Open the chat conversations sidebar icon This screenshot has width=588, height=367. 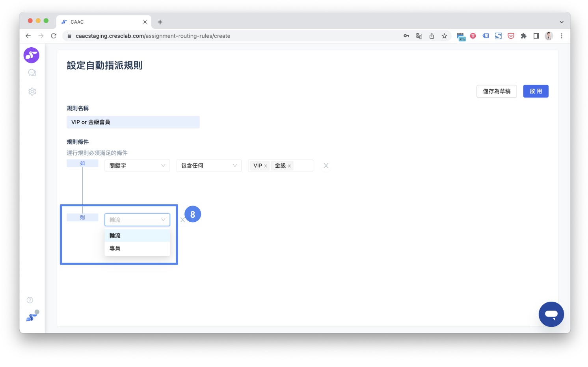tap(32, 73)
